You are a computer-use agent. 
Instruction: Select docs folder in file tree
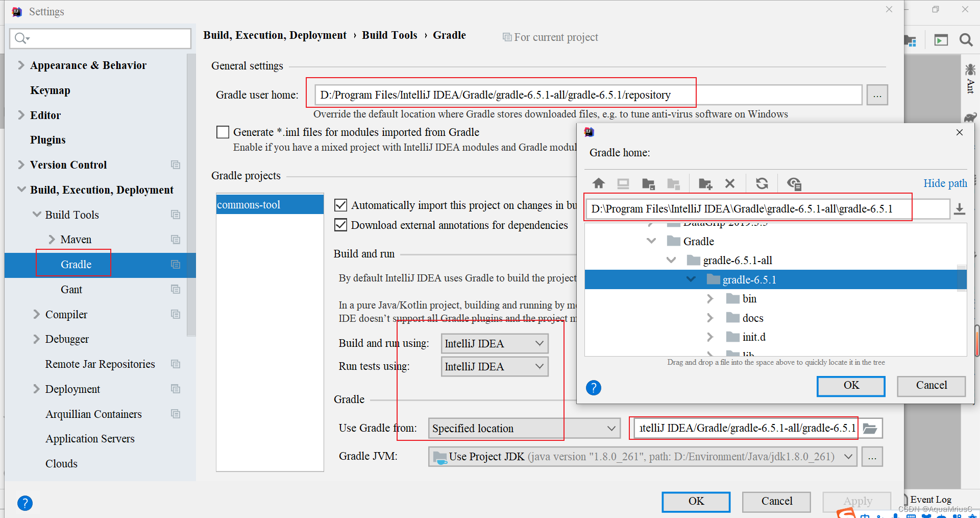click(753, 318)
